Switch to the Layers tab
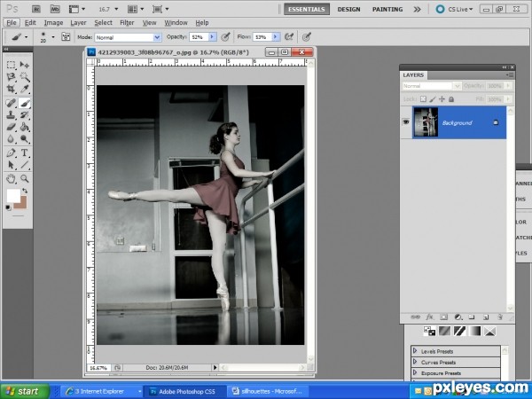 (x=413, y=75)
